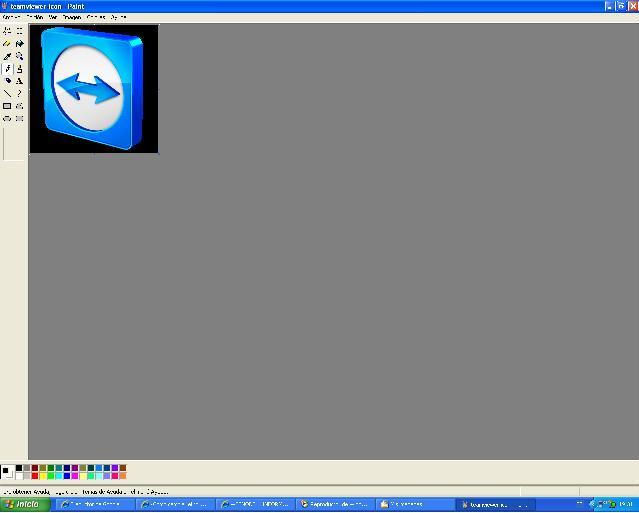
Task: Click the TeamViewer logo on the canvas
Action: (92, 88)
